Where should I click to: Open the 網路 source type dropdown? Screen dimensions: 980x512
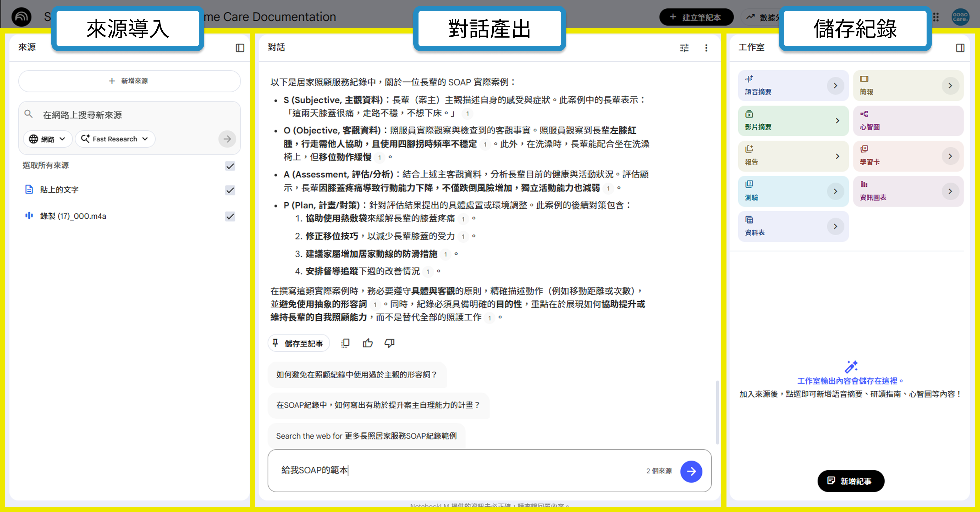click(x=48, y=139)
